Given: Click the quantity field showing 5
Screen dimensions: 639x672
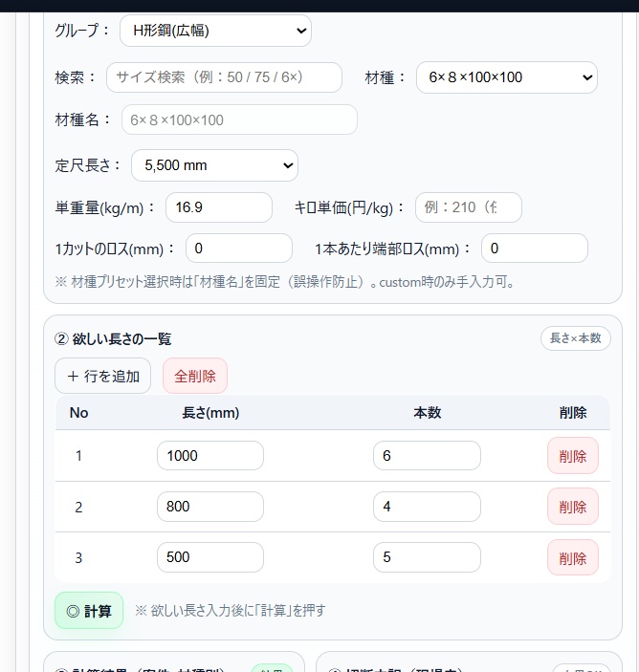Looking at the screenshot, I should (x=427, y=557).
